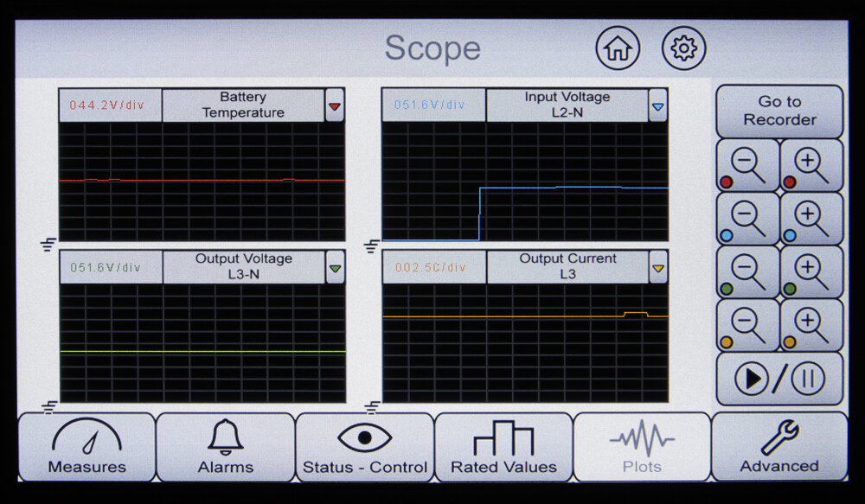
Task: Go to the Home screen icon
Action: [x=618, y=48]
